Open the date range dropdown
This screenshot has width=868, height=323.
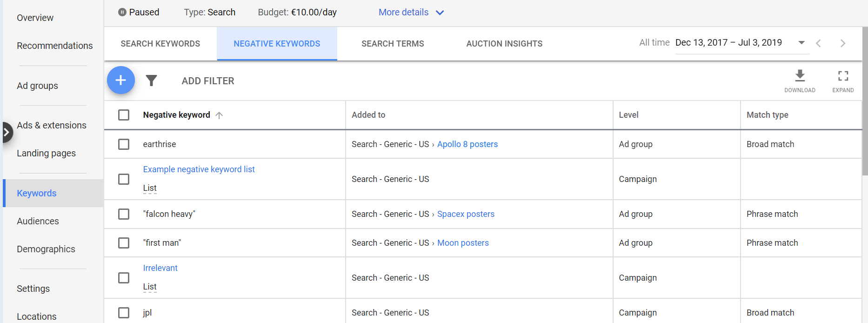click(801, 43)
